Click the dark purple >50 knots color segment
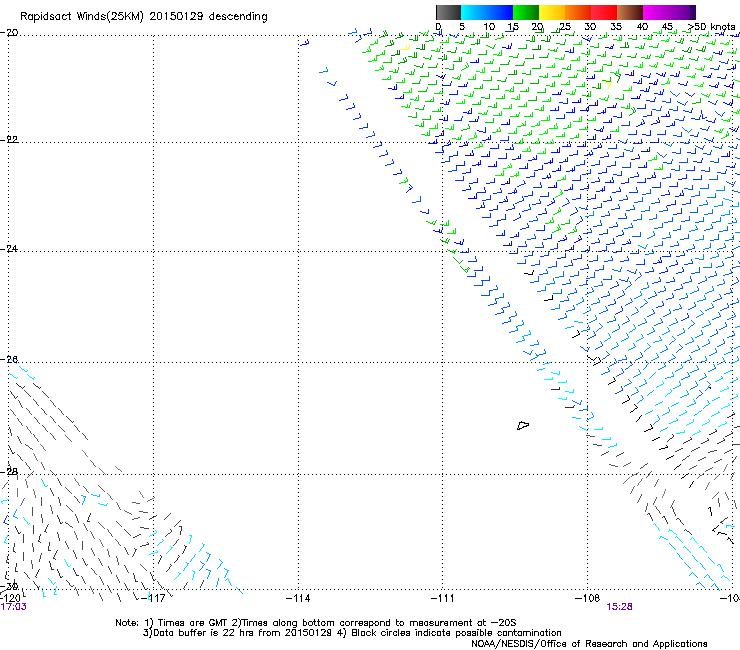740x650 pixels. coord(693,12)
